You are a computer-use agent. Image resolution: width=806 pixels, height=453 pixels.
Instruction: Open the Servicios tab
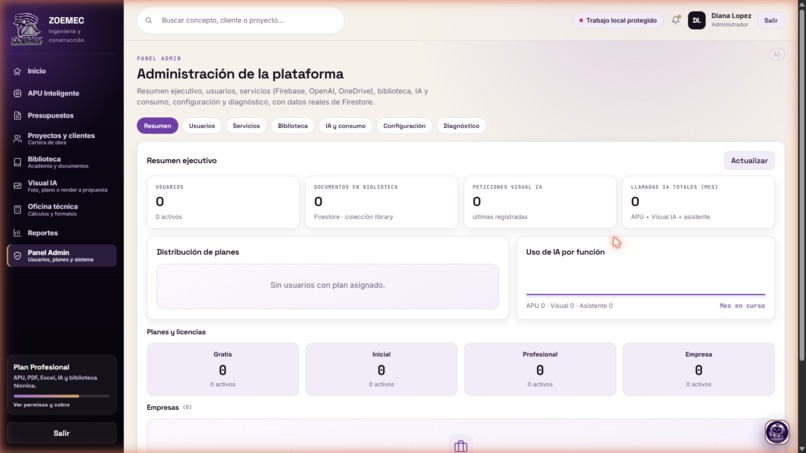click(246, 125)
